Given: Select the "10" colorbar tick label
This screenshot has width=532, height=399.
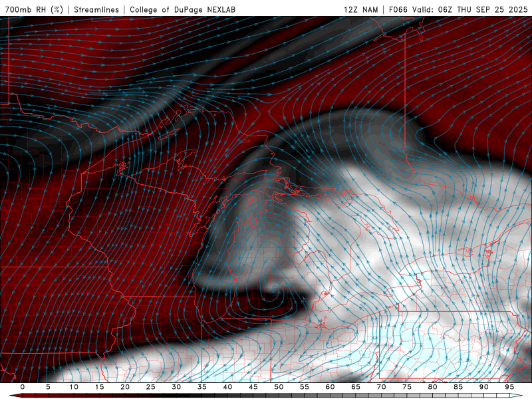Looking at the screenshot, I should coord(74,387).
